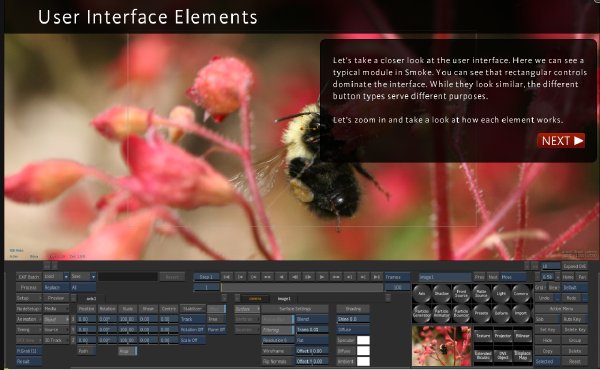
Task: Open the 3D Track dropdown
Action: pyautogui.click(x=56, y=340)
